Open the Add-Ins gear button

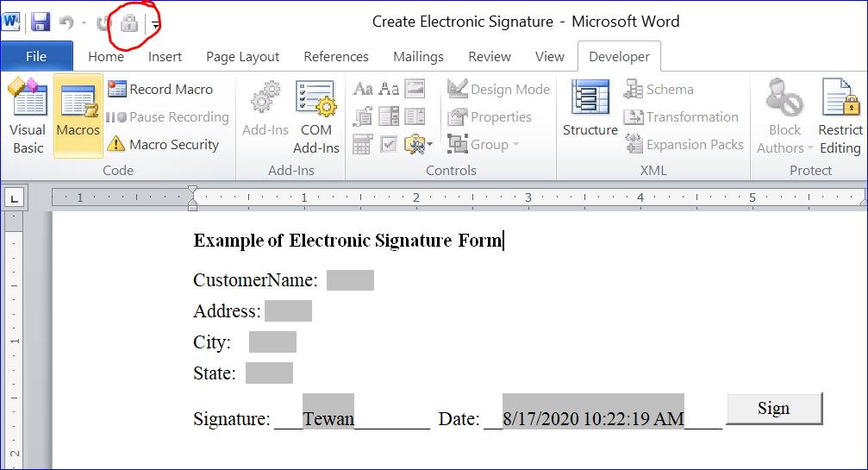tap(265, 109)
